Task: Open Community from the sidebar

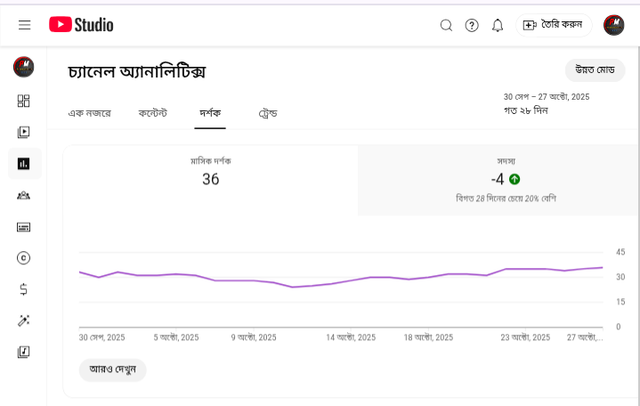Action: tap(24, 195)
